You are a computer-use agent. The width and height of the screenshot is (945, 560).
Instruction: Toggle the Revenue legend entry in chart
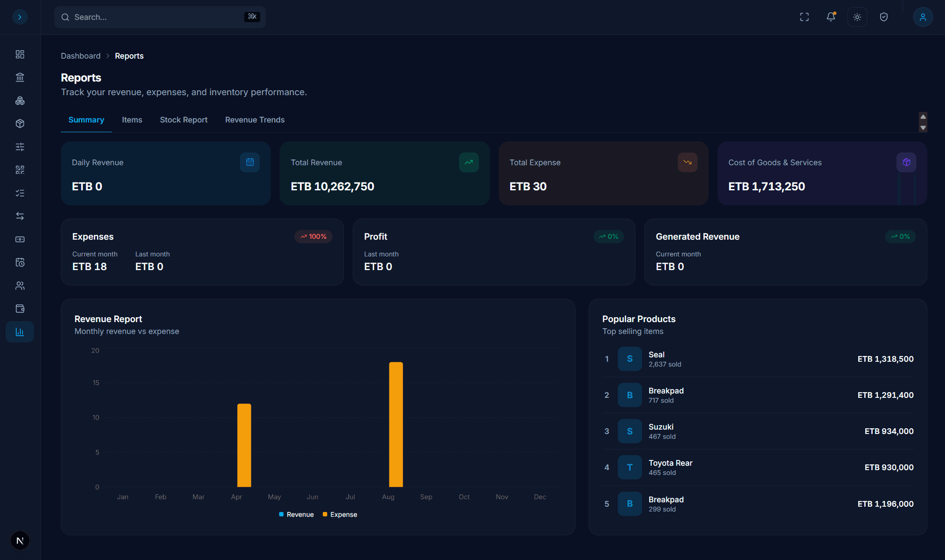[296, 515]
